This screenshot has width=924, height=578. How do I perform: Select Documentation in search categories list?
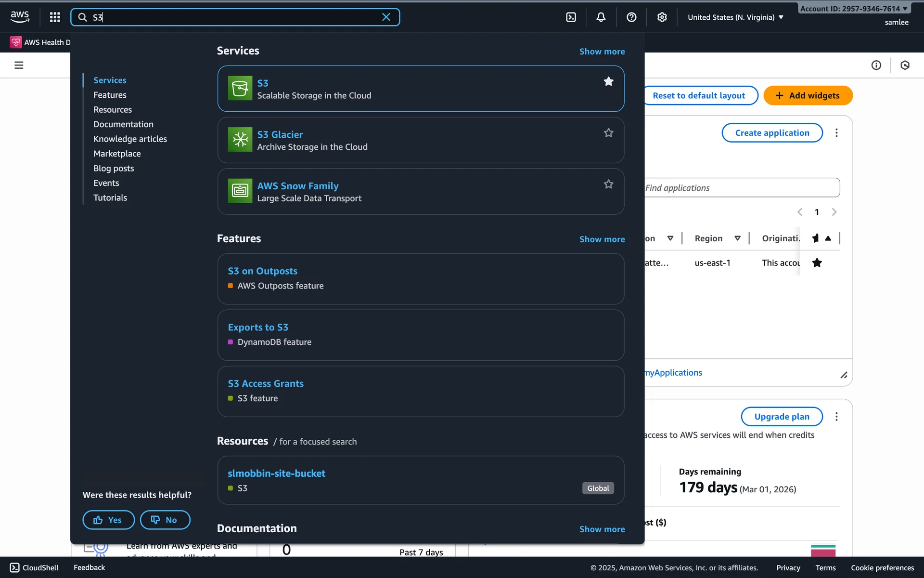(123, 124)
